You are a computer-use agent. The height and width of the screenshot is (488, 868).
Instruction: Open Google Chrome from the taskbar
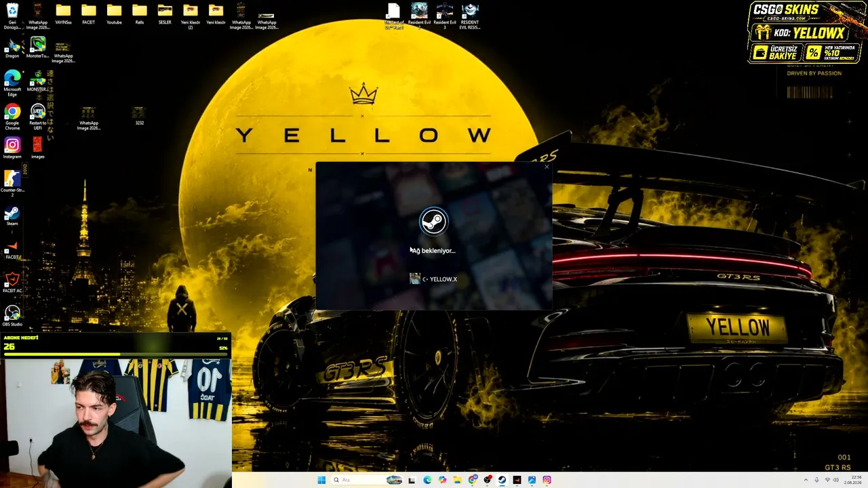(472, 480)
